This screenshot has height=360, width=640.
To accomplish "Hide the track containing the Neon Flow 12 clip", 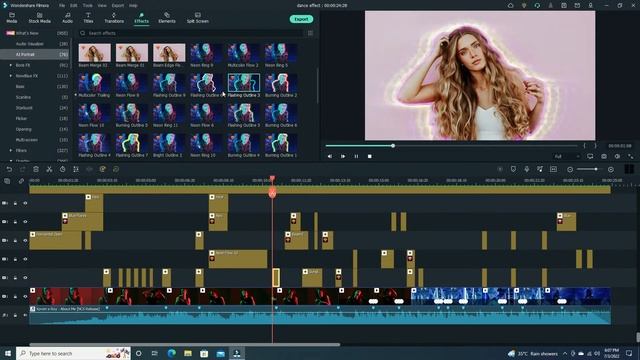I will (25, 259).
